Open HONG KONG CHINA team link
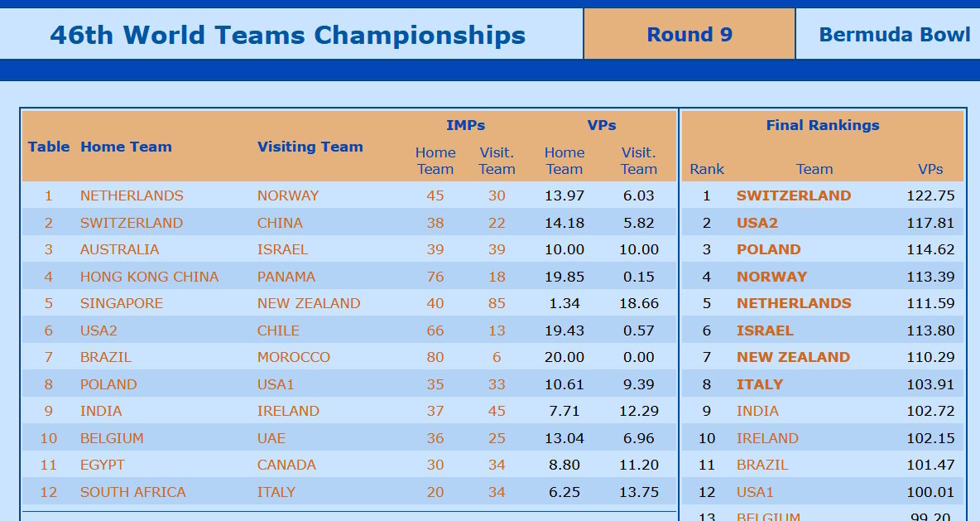 click(149, 277)
